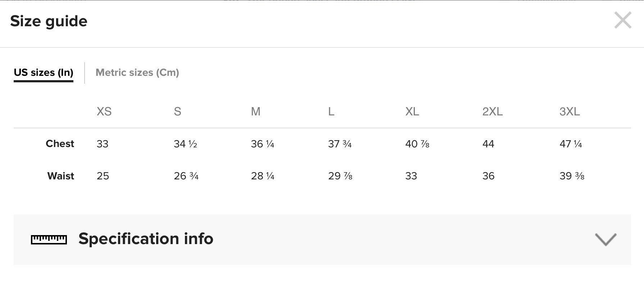The height and width of the screenshot is (298, 644).
Task: Expand Specification info with the chevron arrow
Action: tap(606, 239)
